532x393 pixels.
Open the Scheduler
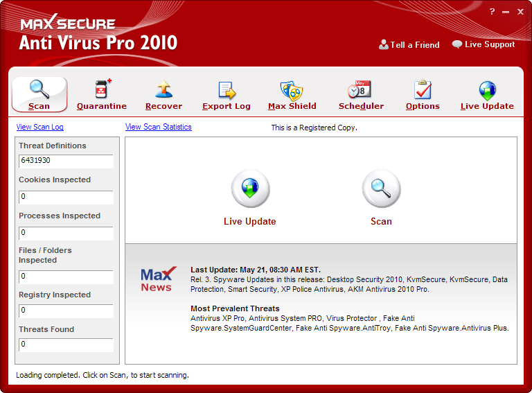click(x=361, y=95)
